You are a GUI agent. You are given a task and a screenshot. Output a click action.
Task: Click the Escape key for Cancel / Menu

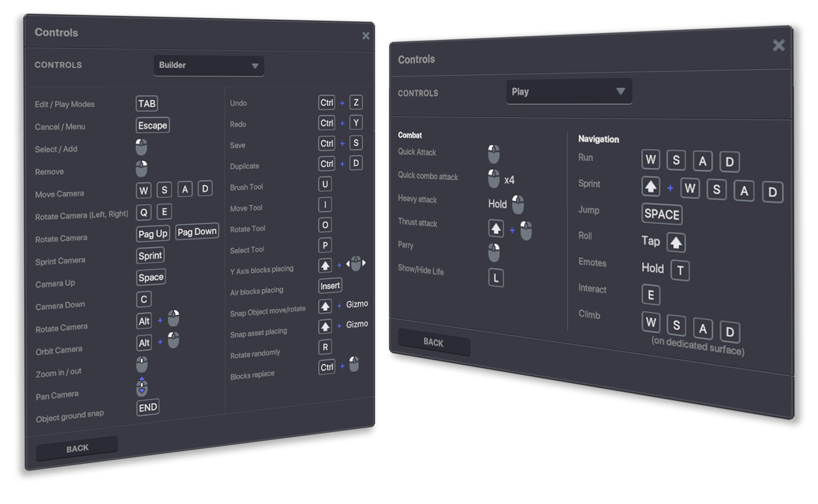153,125
